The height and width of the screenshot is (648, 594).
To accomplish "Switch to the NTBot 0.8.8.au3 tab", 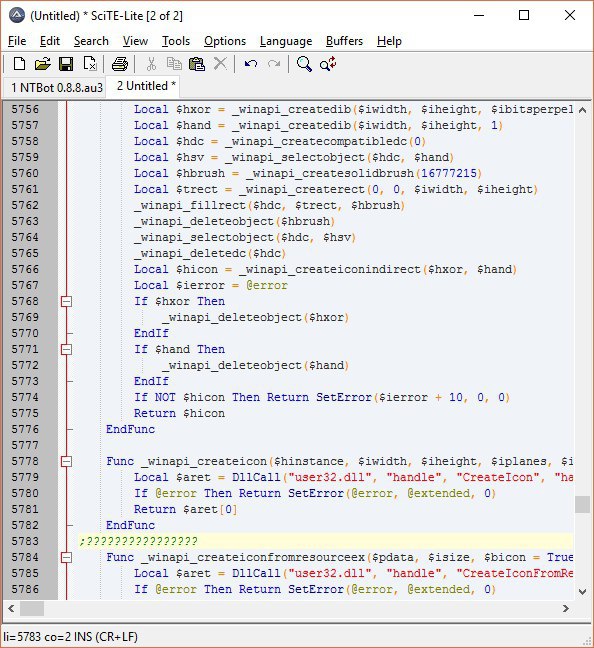I will 56,88.
